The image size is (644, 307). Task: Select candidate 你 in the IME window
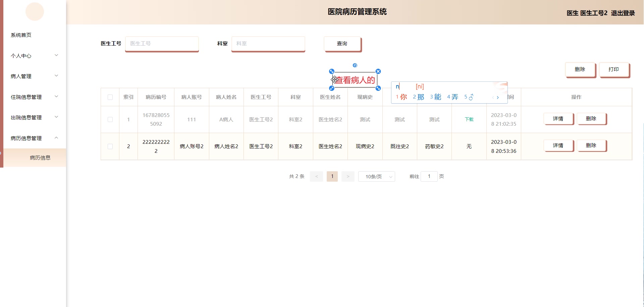click(402, 97)
